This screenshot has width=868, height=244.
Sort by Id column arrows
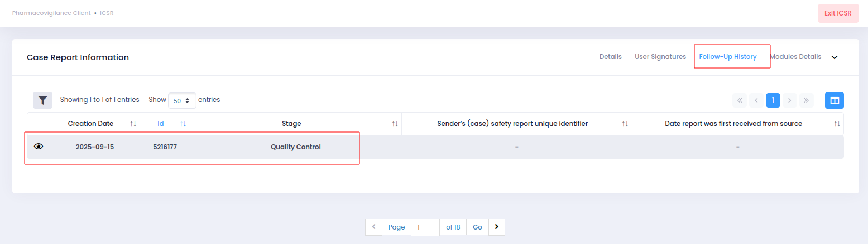(183, 124)
